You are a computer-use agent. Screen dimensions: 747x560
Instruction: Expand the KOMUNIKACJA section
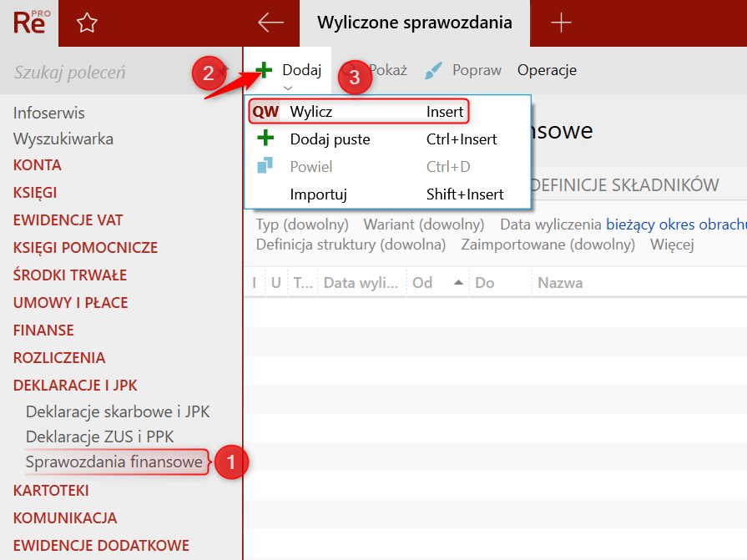point(65,518)
